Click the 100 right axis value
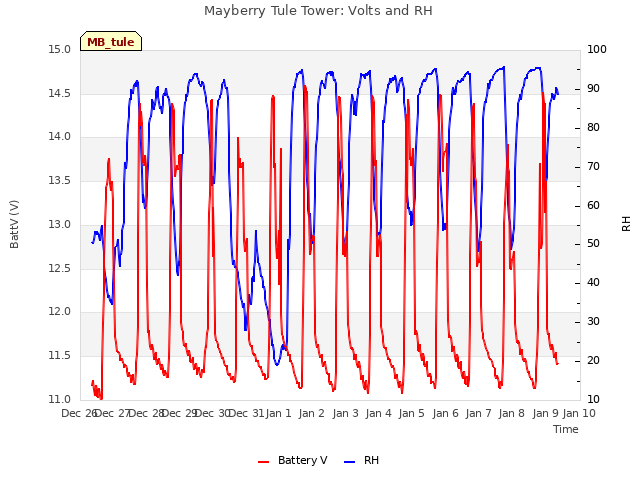 point(597,49)
